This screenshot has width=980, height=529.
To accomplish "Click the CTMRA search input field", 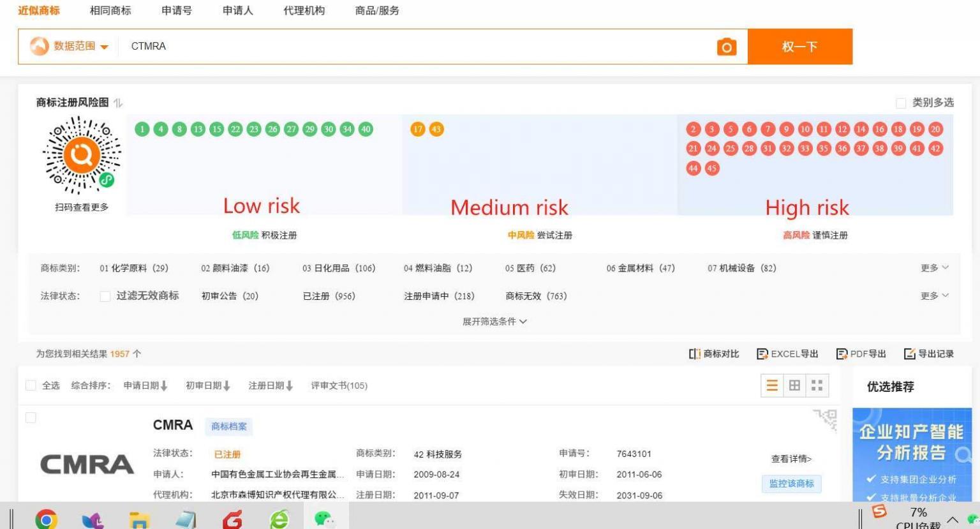I will (x=415, y=46).
